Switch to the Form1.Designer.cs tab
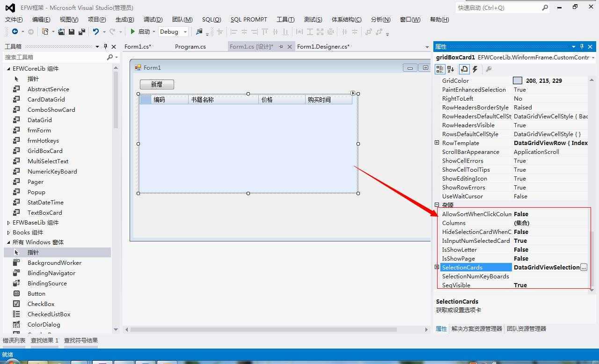 pos(323,46)
